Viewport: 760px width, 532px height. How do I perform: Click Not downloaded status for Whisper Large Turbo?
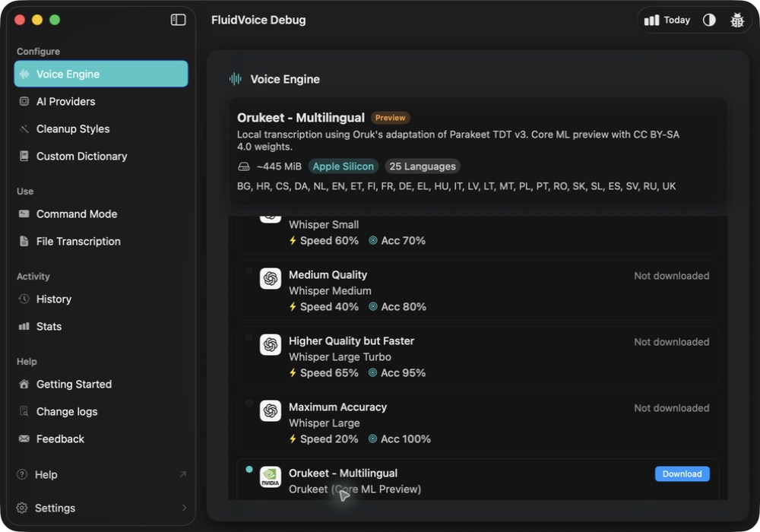point(671,342)
